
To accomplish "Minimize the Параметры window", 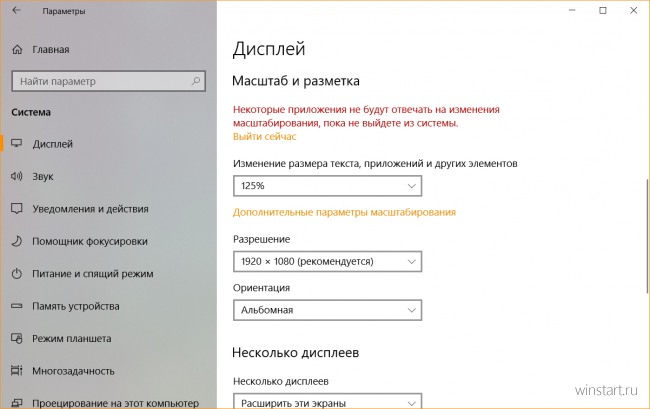I will (572, 10).
